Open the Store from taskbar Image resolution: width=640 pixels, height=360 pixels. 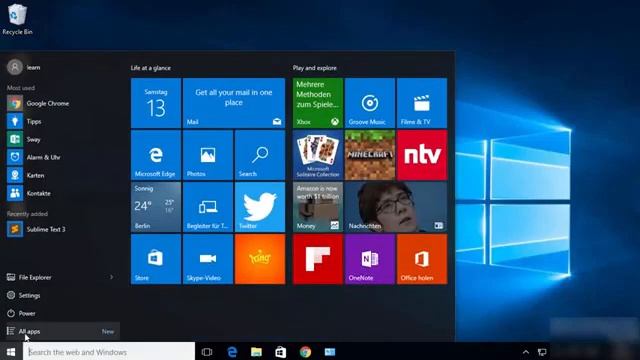(281, 351)
